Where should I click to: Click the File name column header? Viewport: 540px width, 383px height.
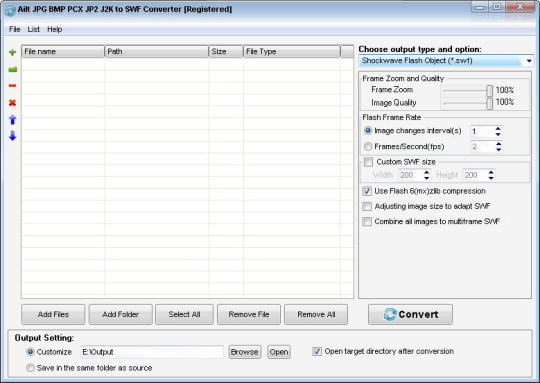63,51
